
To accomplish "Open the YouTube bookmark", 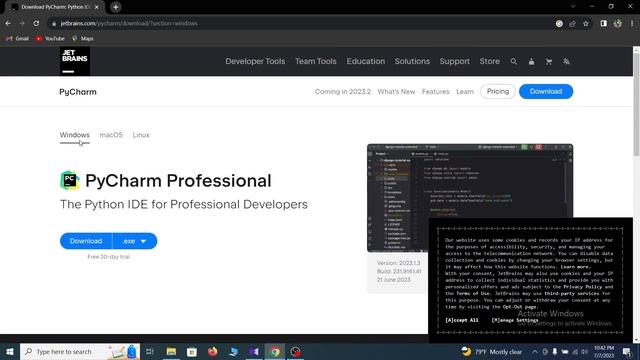I will (50, 38).
